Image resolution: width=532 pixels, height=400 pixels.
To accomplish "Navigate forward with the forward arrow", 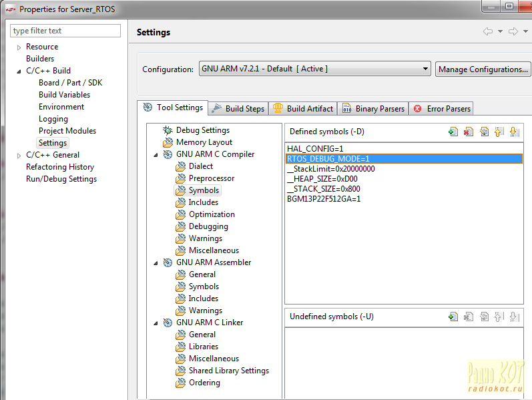I will (x=513, y=31).
